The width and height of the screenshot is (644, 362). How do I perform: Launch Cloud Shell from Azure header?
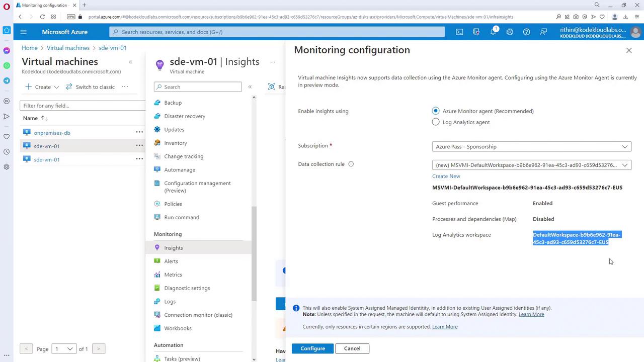[459, 32]
